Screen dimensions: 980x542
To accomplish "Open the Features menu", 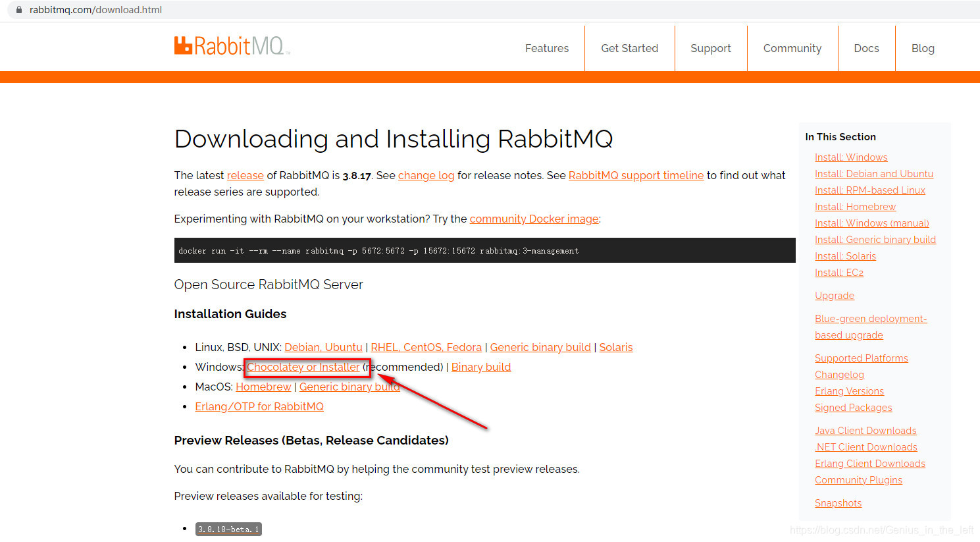I will point(547,48).
